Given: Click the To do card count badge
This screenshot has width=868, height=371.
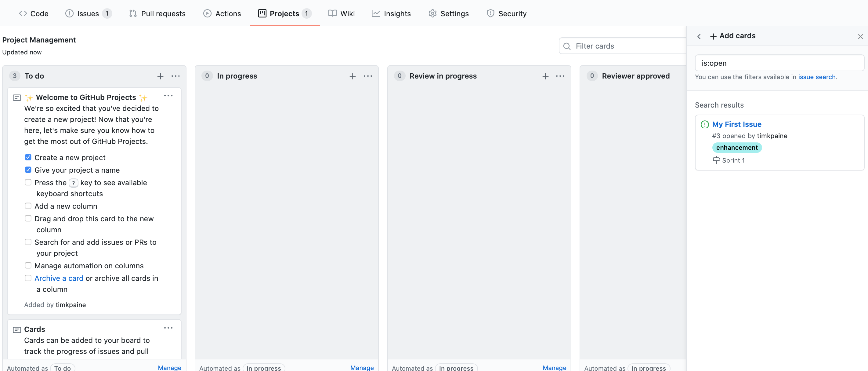Looking at the screenshot, I should (14, 76).
